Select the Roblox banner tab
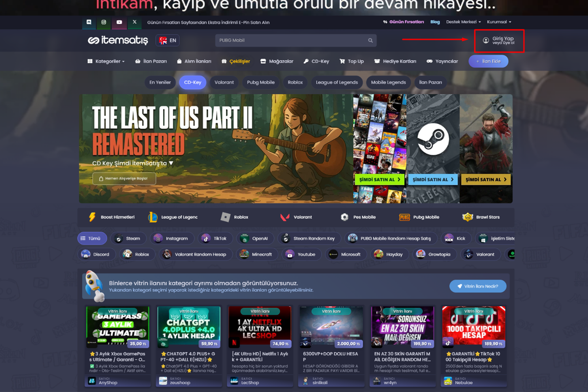 [295, 82]
